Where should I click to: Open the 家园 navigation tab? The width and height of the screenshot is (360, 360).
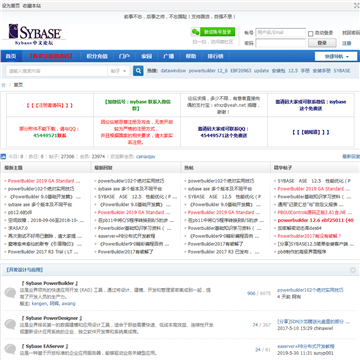tap(146, 56)
